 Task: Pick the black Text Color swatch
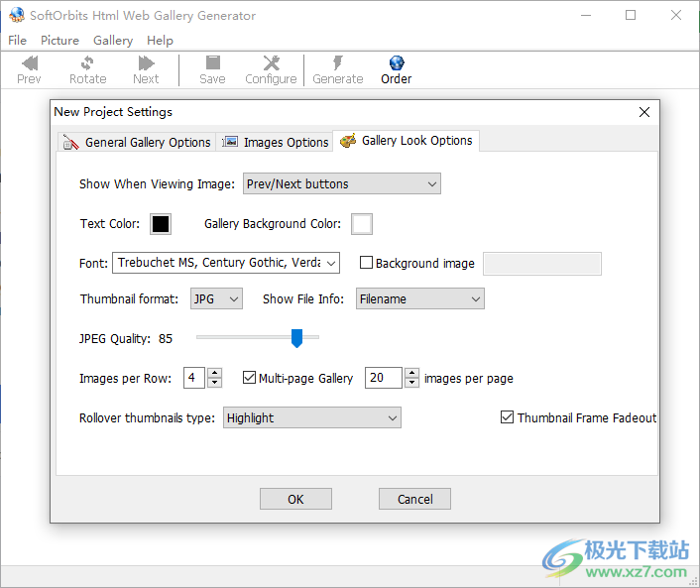161,224
